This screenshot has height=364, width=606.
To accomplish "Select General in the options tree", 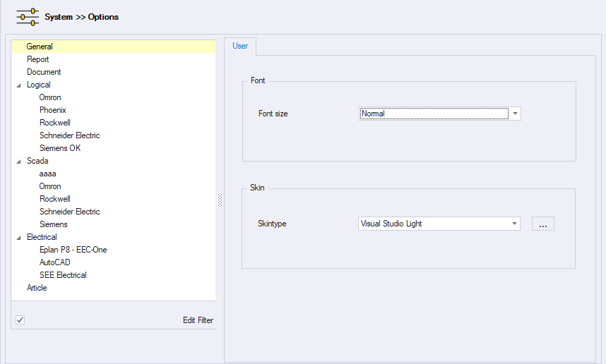I will (x=40, y=47).
